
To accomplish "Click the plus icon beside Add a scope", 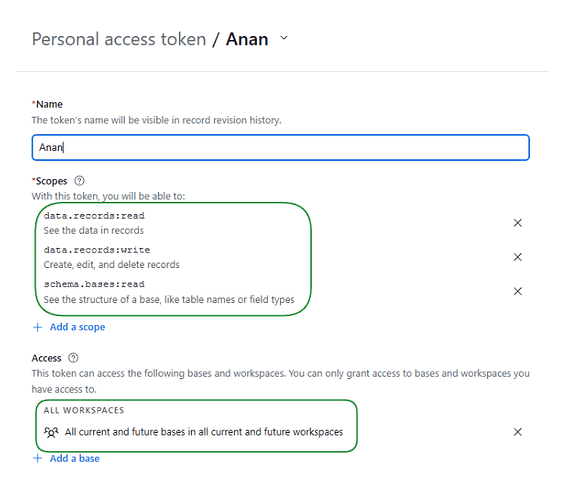I will pyautogui.click(x=37, y=327).
